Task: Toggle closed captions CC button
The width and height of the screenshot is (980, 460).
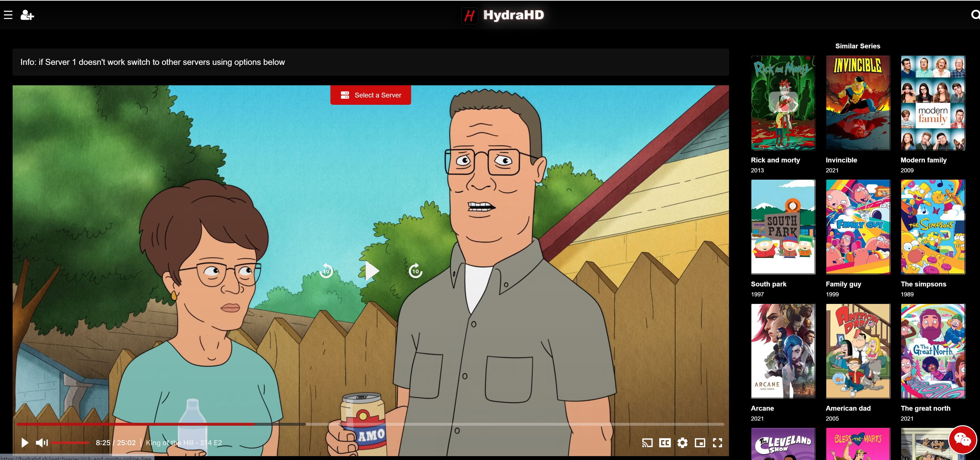Action: pyautogui.click(x=665, y=442)
